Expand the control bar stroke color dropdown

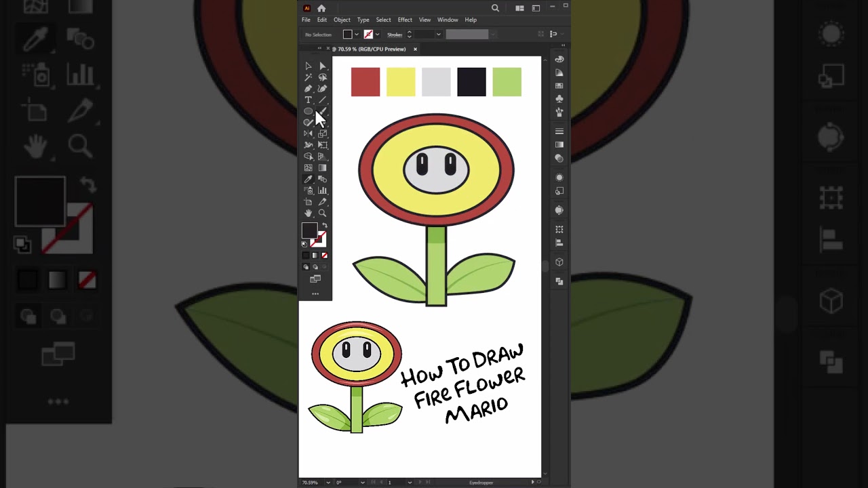[x=377, y=35]
